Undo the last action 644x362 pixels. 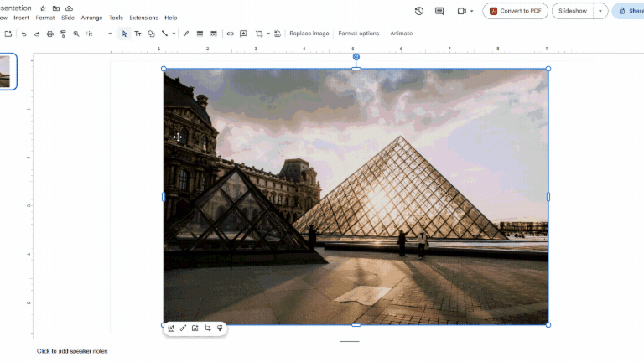23,34
